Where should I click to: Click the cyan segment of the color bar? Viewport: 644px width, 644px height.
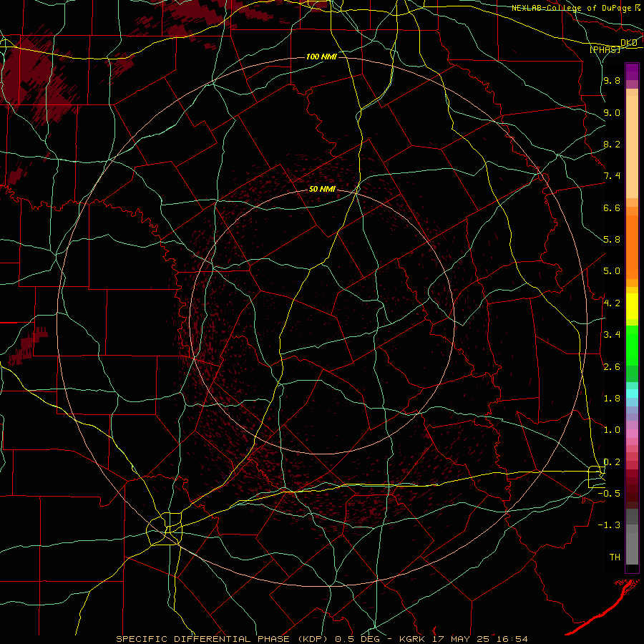[632, 394]
